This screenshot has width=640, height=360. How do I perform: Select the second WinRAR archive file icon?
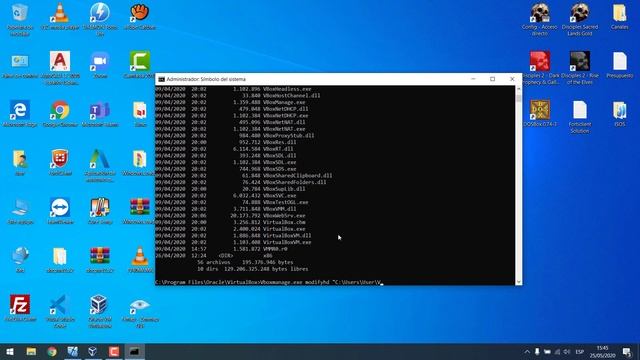pyautogui.click(x=100, y=260)
